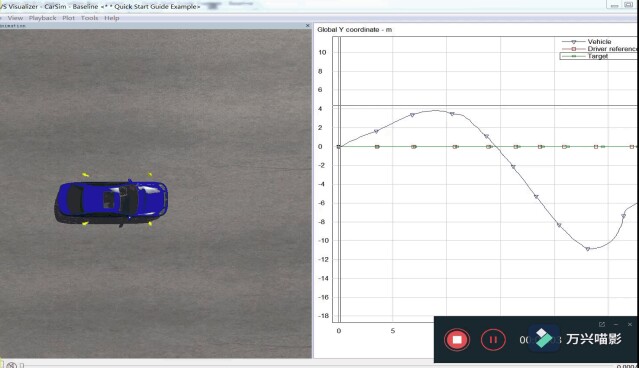Minimize the VS Visualizer window

[x=615, y=5]
